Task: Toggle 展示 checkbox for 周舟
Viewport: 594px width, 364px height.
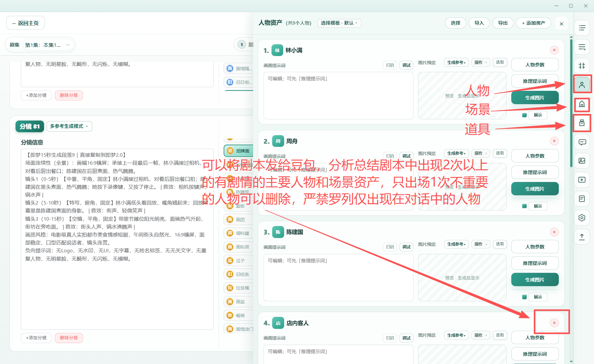Action: point(524,206)
